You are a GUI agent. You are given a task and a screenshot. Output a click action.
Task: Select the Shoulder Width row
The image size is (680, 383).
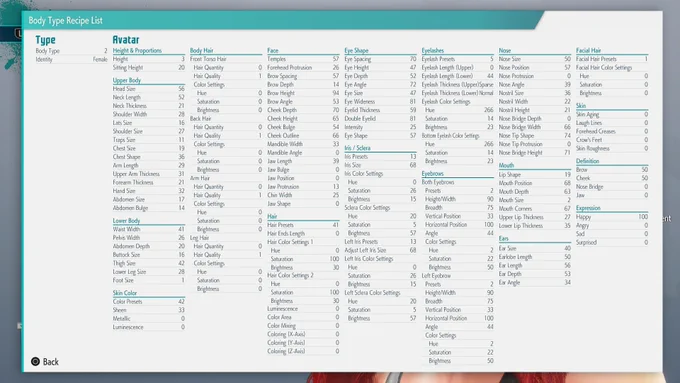(x=149, y=115)
